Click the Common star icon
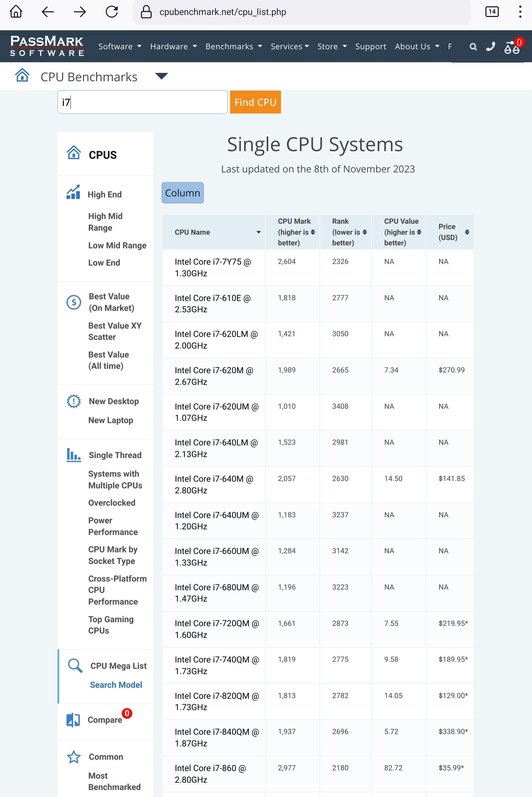Screen dimensions: 532x797 73,757
